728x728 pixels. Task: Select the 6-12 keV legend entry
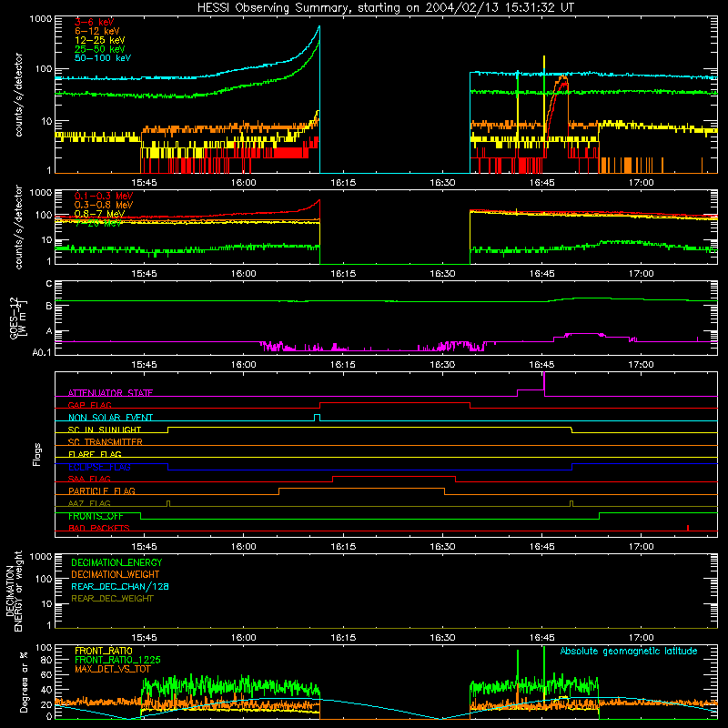[97, 31]
